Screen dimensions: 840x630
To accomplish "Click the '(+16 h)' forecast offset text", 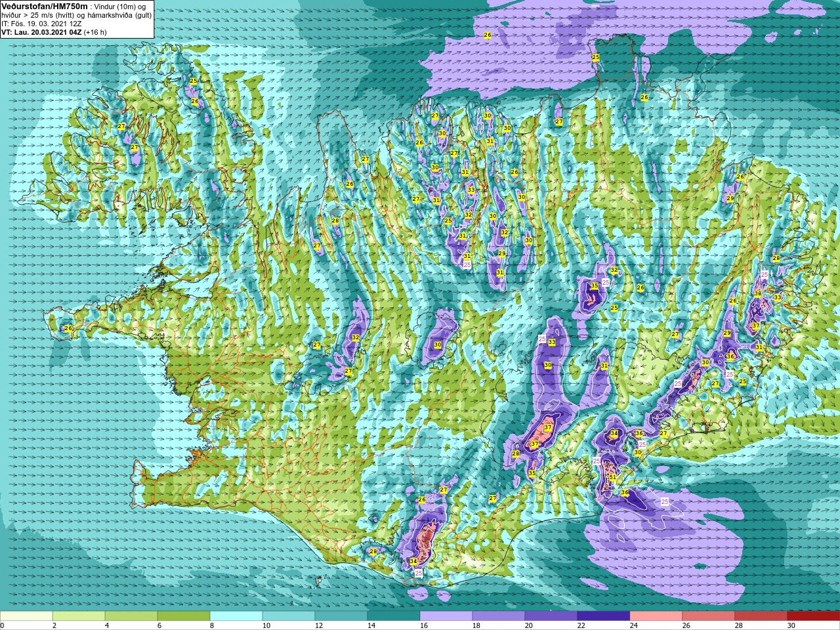I will pyautogui.click(x=95, y=31).
